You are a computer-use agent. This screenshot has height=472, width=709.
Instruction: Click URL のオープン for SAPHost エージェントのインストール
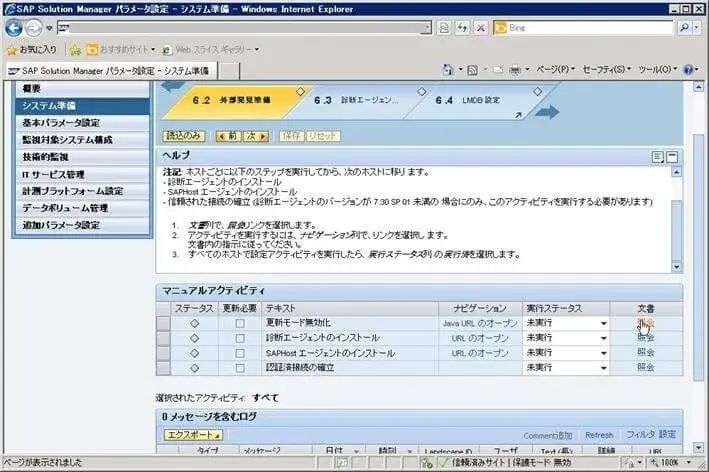click(480, 354)
